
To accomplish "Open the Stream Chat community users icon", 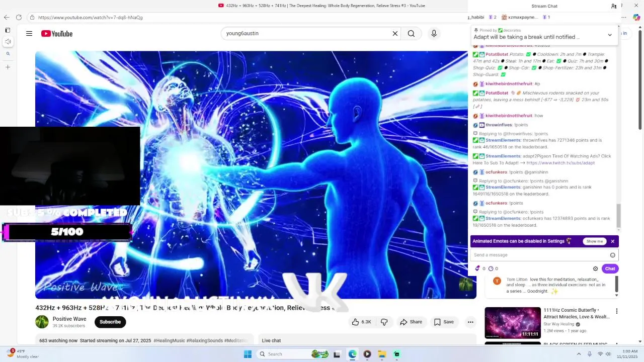I will point(614,6).
